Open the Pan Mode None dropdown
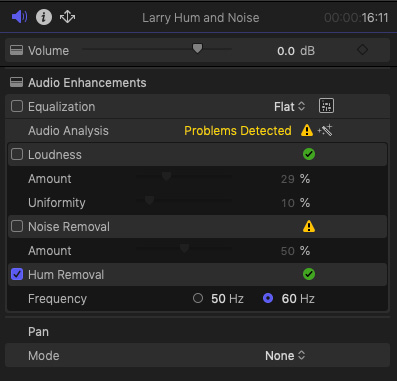Screen dimensions: 397x381 coord(285,356)
